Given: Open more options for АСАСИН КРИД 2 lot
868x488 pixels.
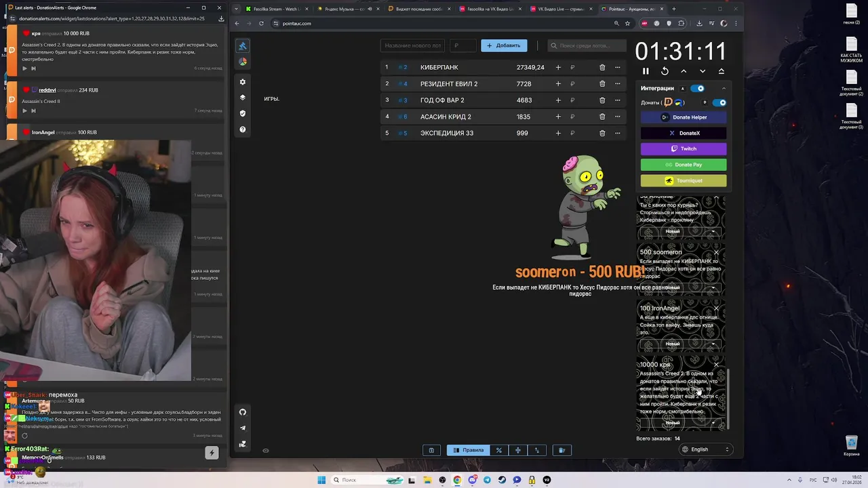Looking at the screenshot, I should point(617,117).
